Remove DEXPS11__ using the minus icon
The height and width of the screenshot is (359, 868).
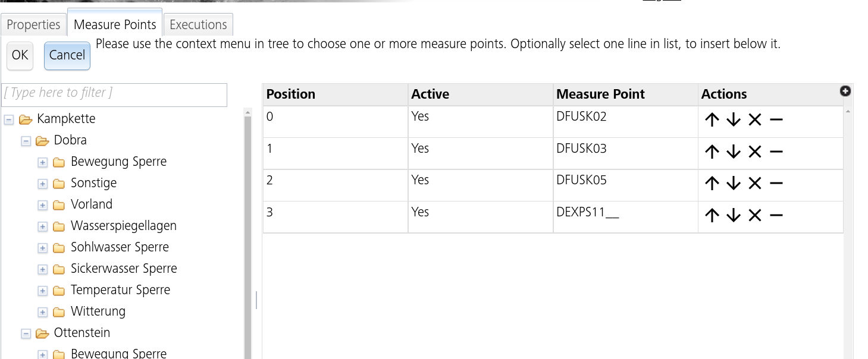tap(776, 215)
